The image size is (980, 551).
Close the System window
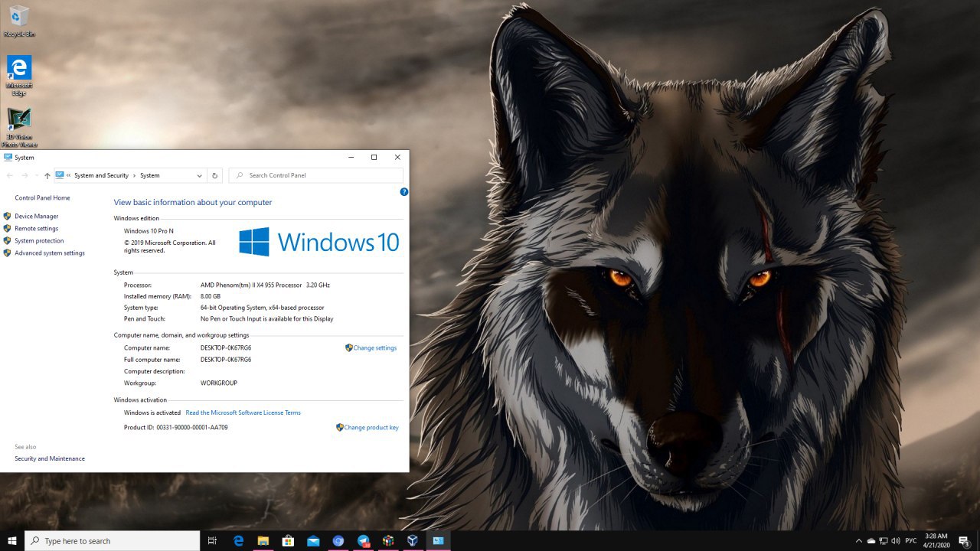(397, 157)
